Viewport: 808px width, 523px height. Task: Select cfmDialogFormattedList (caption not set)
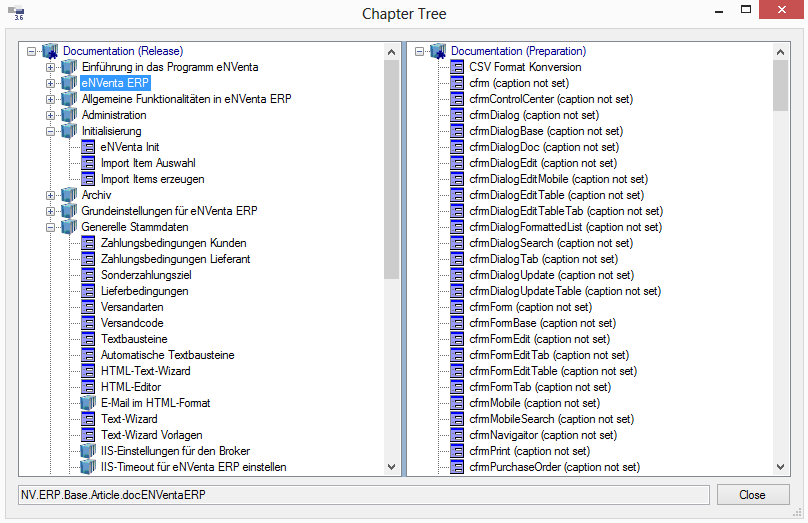565,227
